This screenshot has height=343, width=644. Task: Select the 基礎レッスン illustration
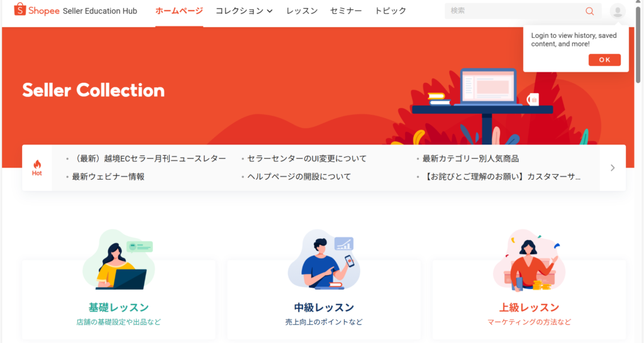(x=119, y=259)
